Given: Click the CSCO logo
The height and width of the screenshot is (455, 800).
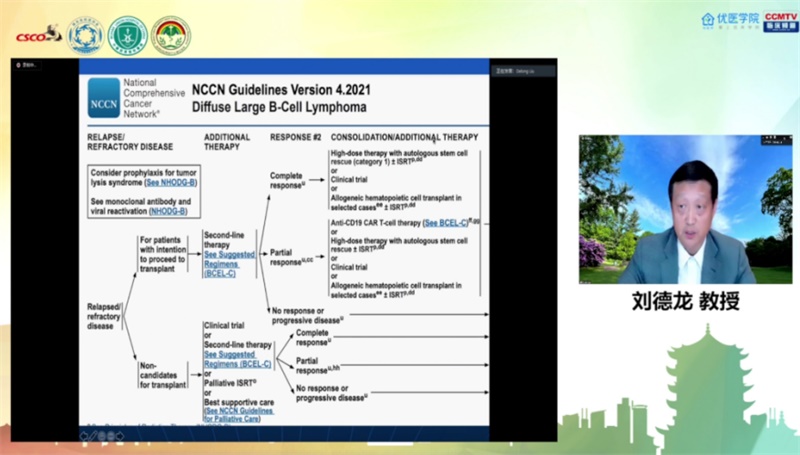Looking at the screenshot, I should [38, 35].
